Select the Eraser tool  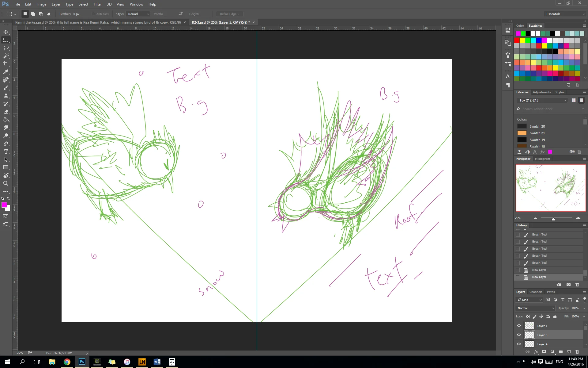(x=6, y=112)
